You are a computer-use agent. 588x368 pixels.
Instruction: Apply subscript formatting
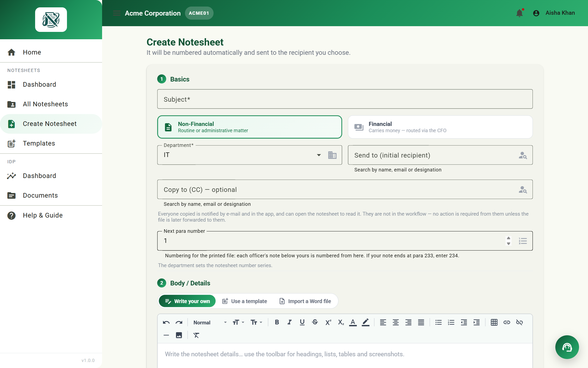[x=341, y=322]
